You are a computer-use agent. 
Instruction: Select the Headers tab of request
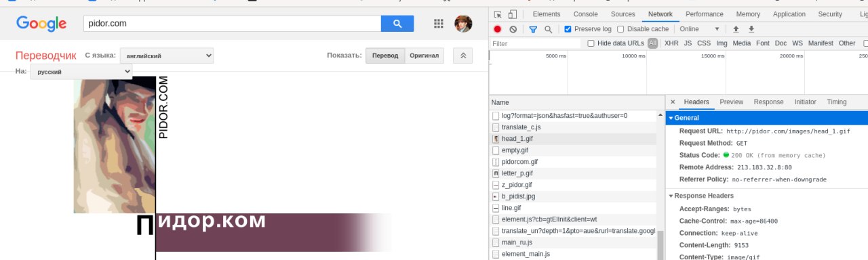696,102
